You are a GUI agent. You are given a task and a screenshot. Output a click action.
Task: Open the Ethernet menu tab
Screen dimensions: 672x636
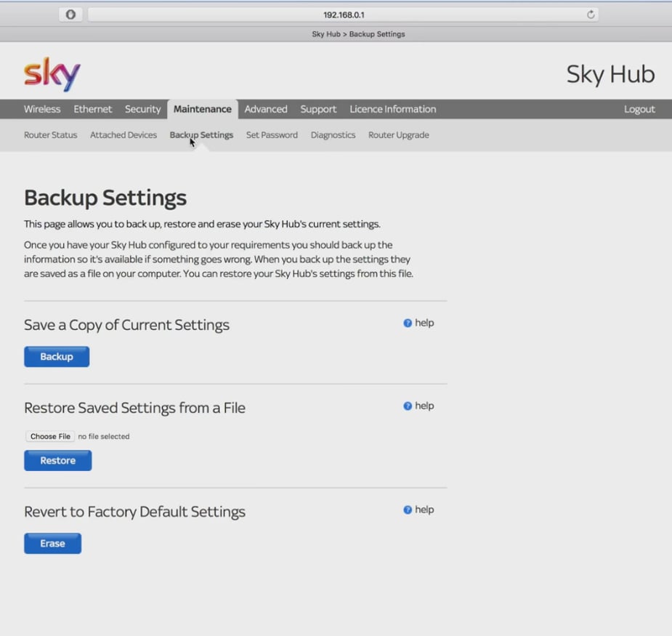tap(92, 109)
